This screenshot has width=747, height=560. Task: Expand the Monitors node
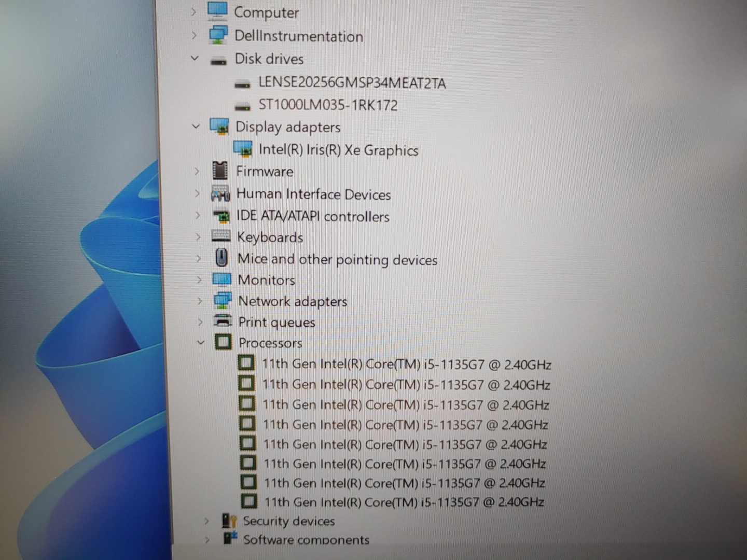(x=199, y=279)
